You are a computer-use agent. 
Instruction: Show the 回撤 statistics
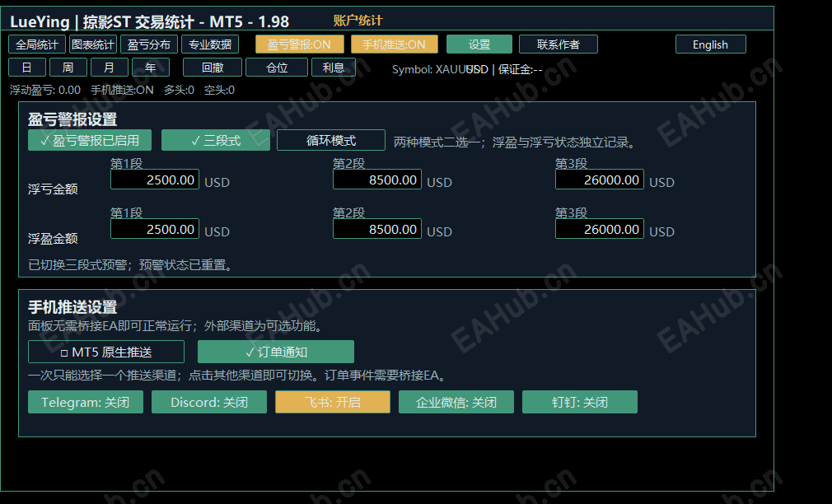[213, 68]
